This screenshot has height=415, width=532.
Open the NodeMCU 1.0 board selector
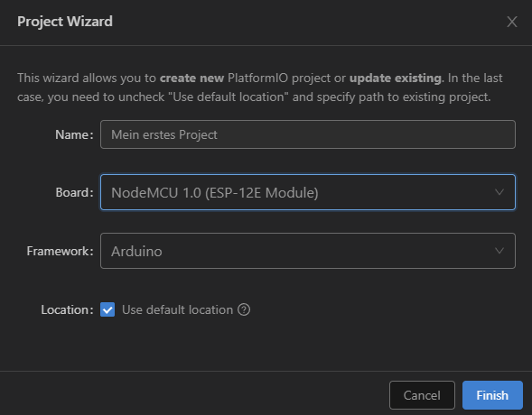click(x=308, y=192)
